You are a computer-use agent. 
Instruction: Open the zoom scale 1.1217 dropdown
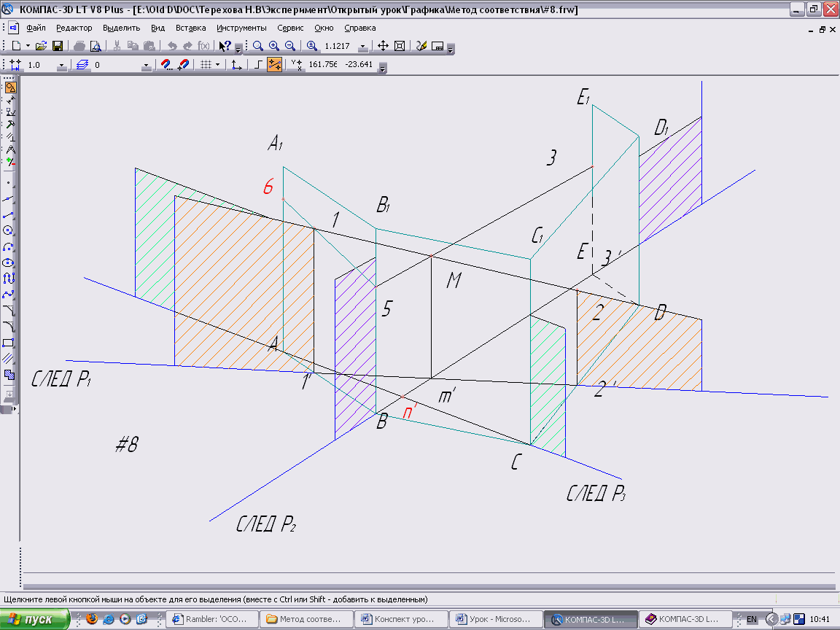(x=362, y=47)
